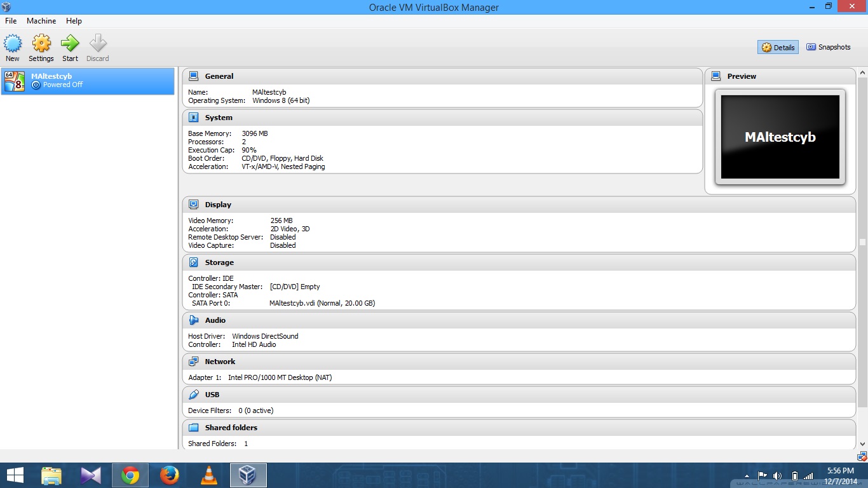Viewport: 868px width, 488px height.
Task: Open the Machine menu
Action: tap(41, 21)
